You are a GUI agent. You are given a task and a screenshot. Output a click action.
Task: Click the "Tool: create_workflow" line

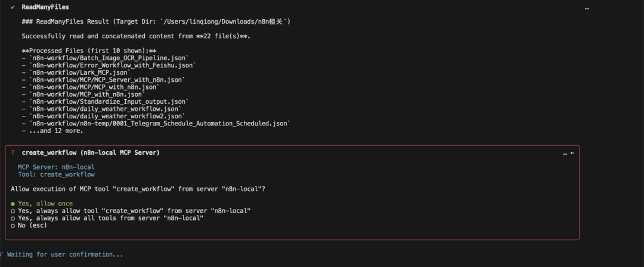(x=56, y=174)
